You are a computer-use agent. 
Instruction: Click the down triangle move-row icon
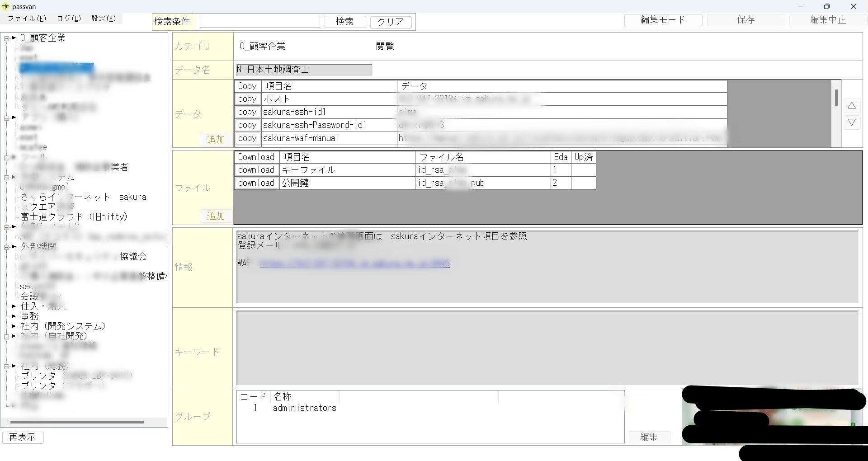(852, 122)
